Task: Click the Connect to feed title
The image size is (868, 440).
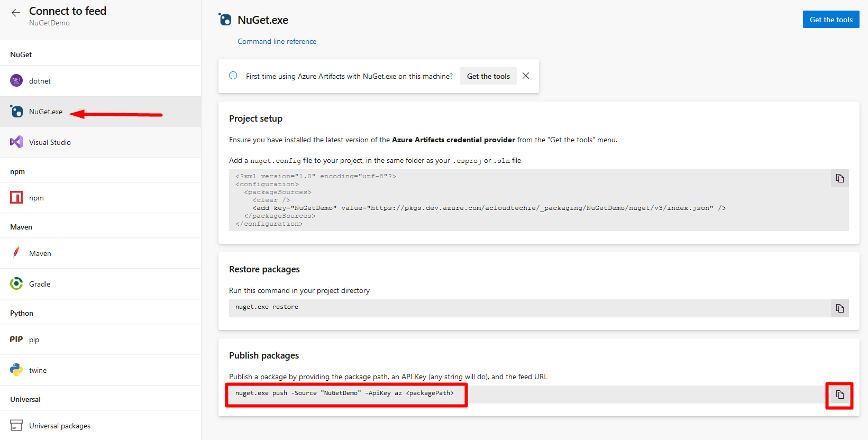Action: coord(68,11)
